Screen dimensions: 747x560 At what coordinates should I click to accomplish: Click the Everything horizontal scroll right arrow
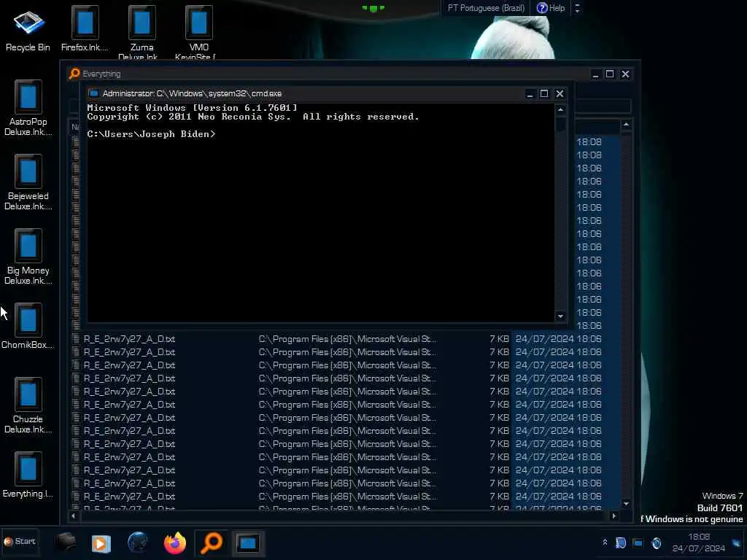coord(614,516)
